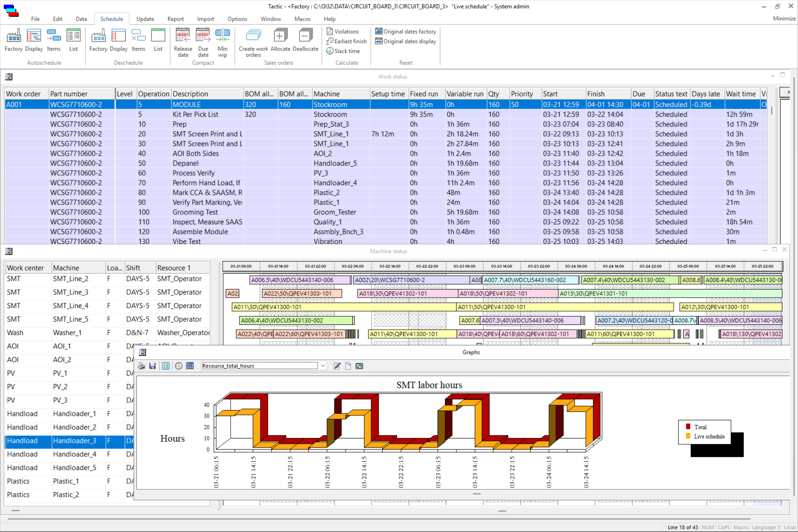Switch to the Update ribbon tab

click(x=145, y=19)
